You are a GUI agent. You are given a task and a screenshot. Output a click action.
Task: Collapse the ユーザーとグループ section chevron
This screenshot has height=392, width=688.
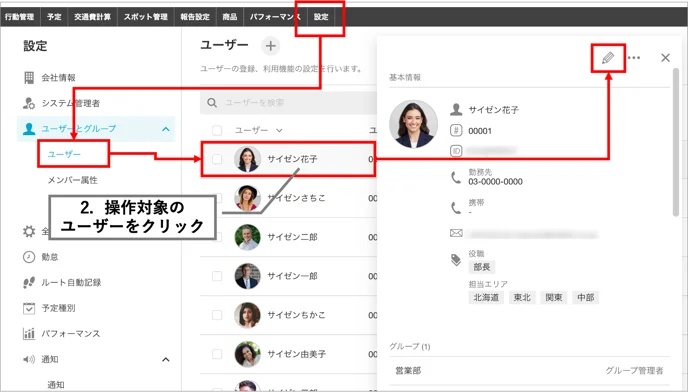166,129
